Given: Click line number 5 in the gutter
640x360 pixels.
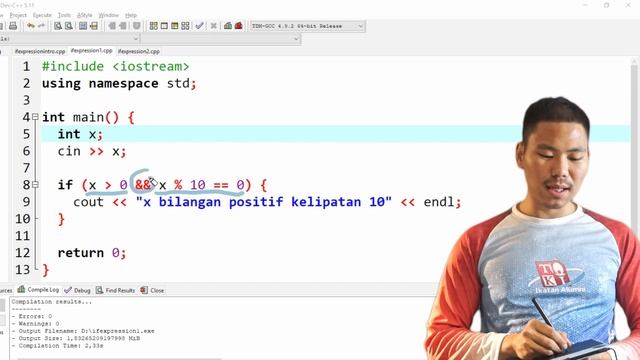Looking at the screenshot, I should coord(26,134).
